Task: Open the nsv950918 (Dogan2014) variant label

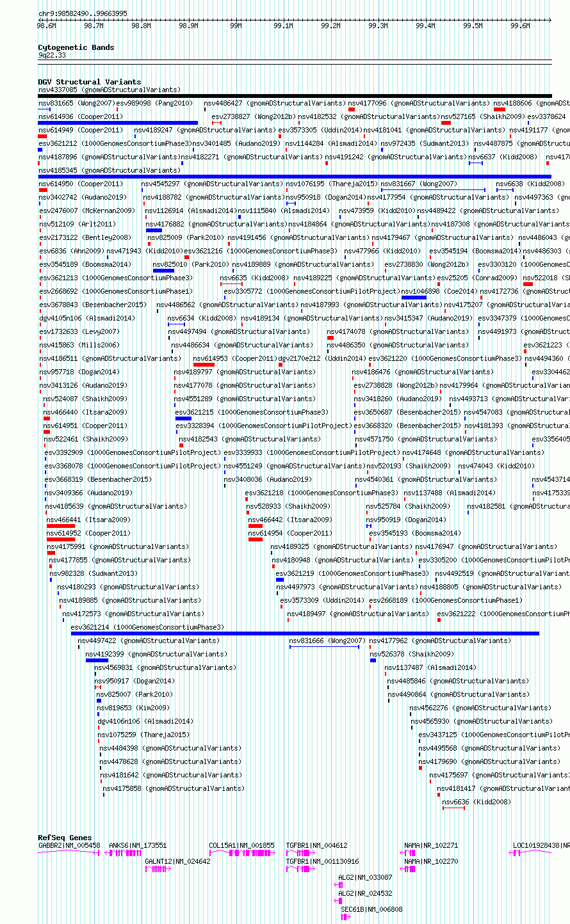Action: pyautogui.click(x=326, y=197)
